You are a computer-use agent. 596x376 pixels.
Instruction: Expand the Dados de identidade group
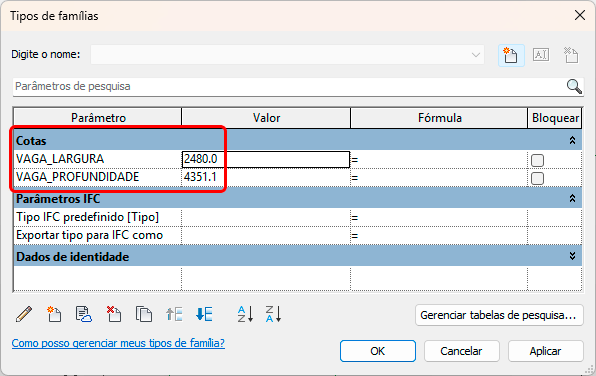coord(572,256)
